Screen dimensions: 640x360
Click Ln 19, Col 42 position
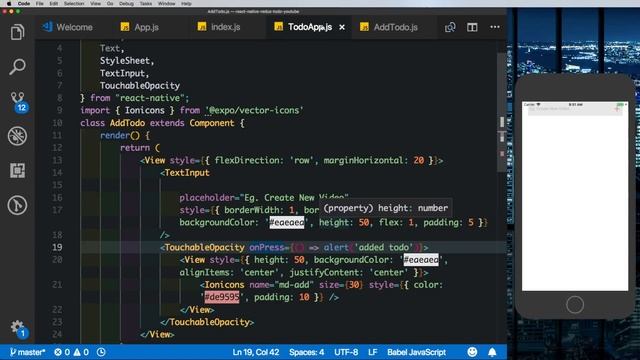point(256,352)
